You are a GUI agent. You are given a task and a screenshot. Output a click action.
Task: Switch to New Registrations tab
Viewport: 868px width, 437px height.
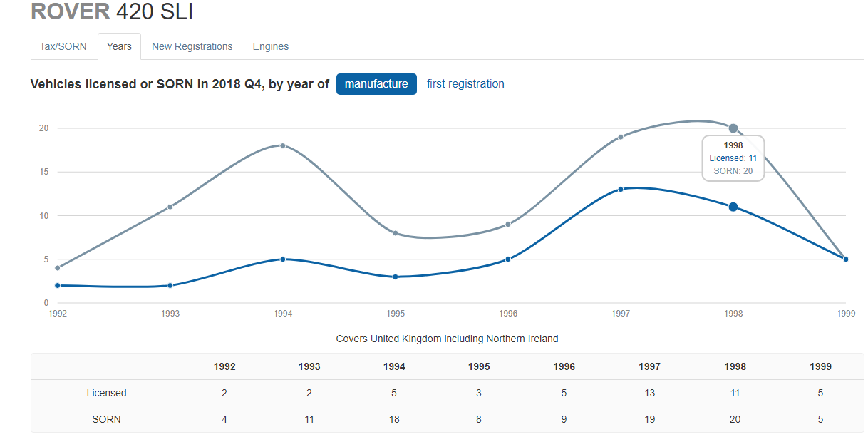192,46
